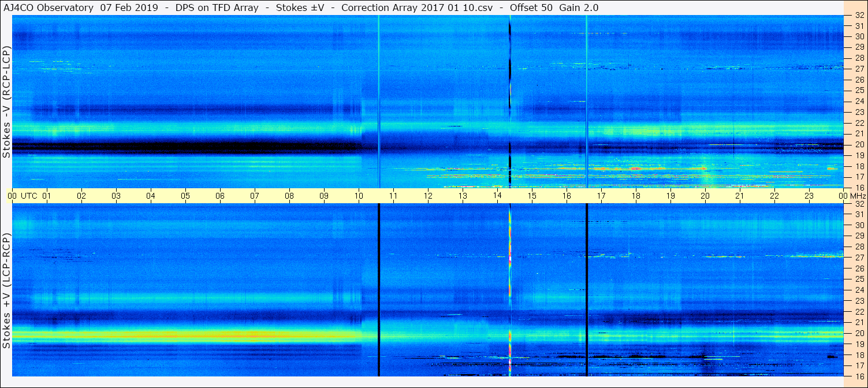The height and width of the screenshot is (388, 868).
Task: Click the "Stokes -V (RCP-LCP)" axis label
Action: point(6,102)
